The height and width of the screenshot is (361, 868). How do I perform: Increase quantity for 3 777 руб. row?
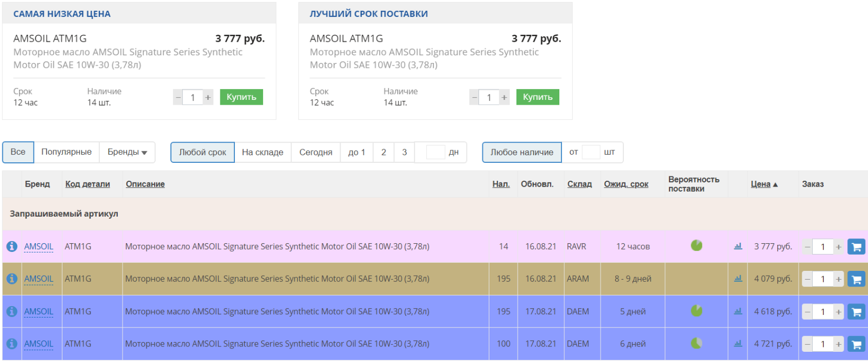[839, 247]
